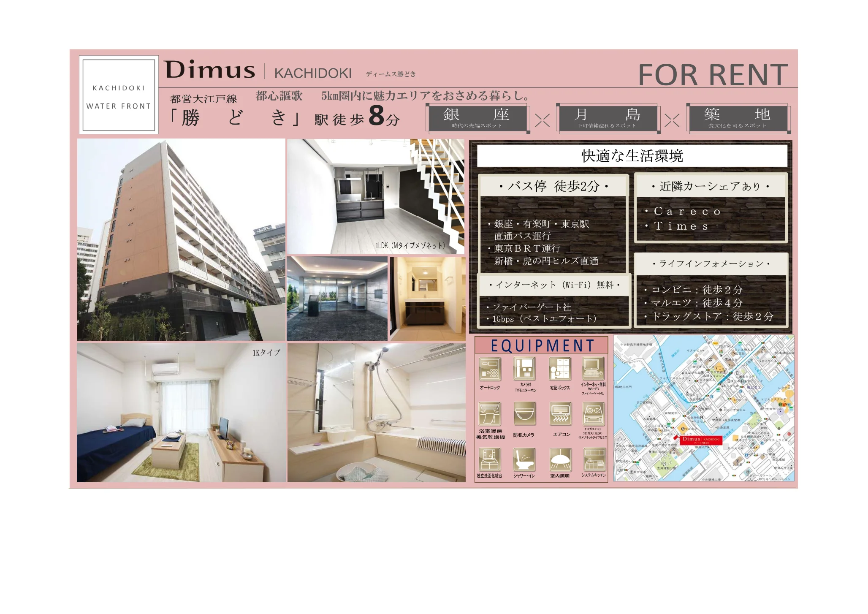Click the TV monitor intercom icon
Image resolution: width=868 pixels, height=614 pixels.
pos(525,369)
